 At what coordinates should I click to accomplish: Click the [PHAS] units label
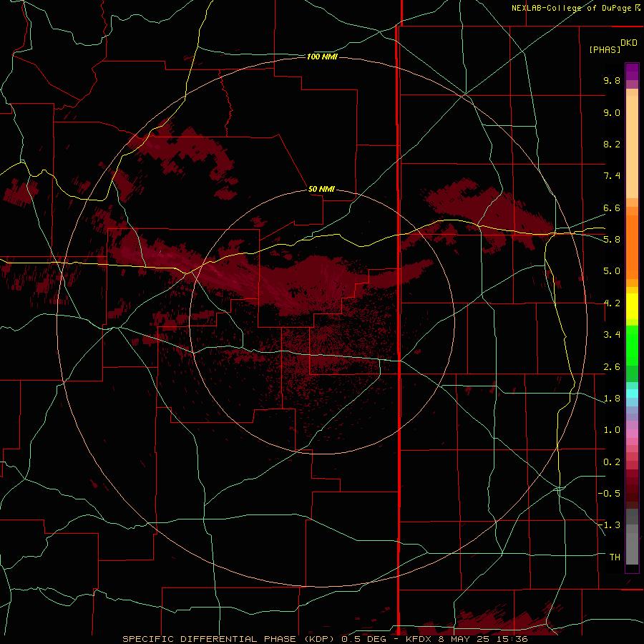(x=605, y=49)
